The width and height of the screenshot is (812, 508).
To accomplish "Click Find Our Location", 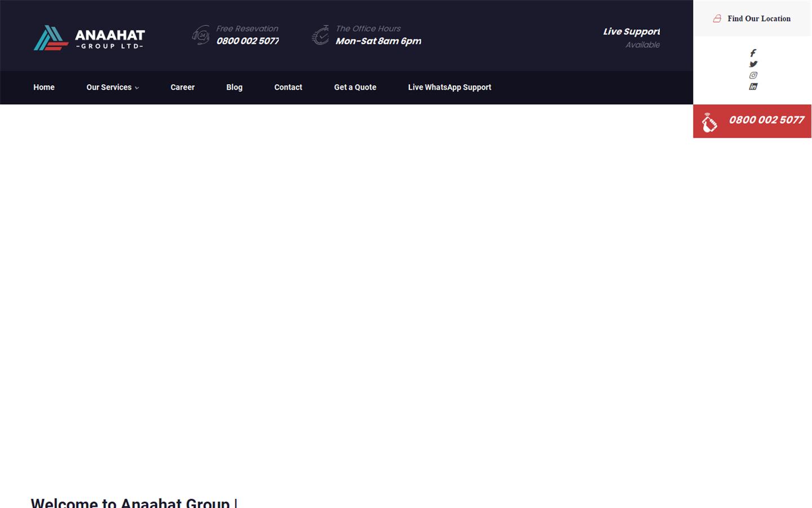I will pyautogui.click(x=758, y=19).
